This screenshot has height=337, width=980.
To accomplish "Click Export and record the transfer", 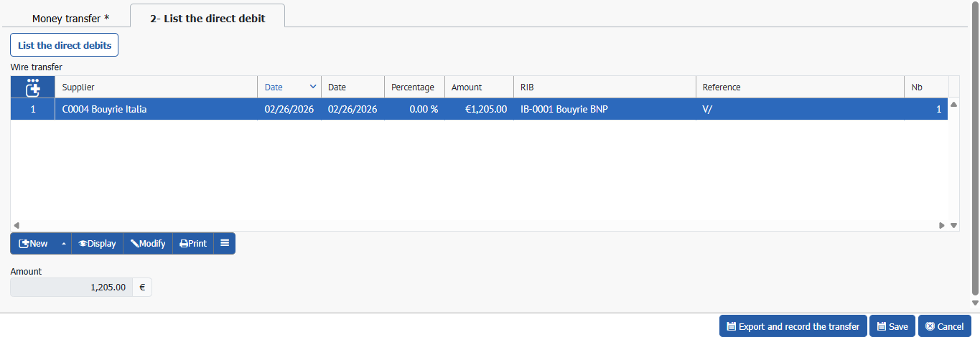I will 793,326.
